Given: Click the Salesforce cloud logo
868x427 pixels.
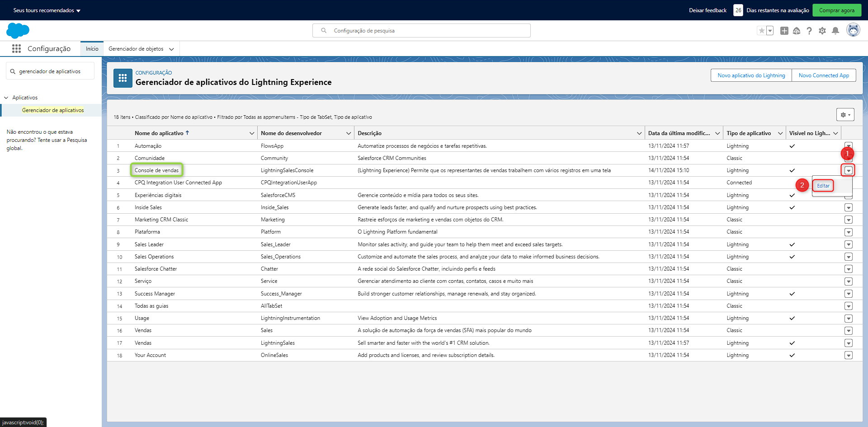Looking at the screenshot, I should click(x=18, y=31).
